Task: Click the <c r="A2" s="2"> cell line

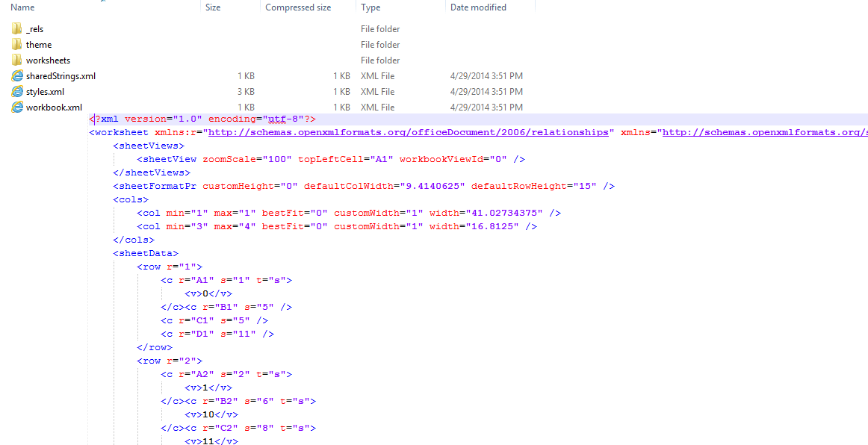Action: click(226, 374)
